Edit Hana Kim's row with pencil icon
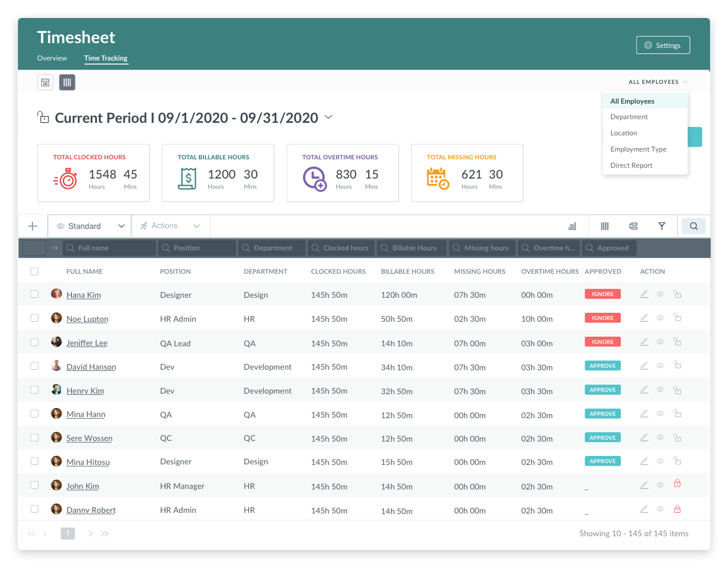 pyautogui.click(x=644, y=294)
